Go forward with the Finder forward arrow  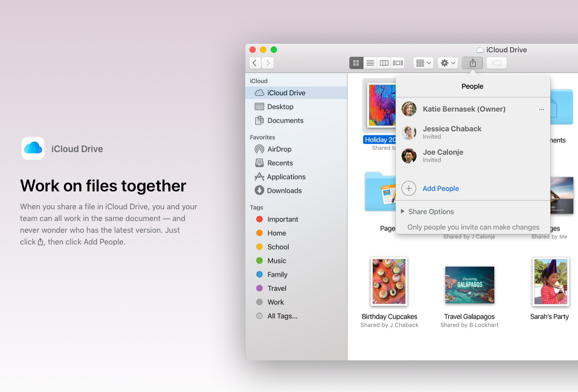point(268,63)
